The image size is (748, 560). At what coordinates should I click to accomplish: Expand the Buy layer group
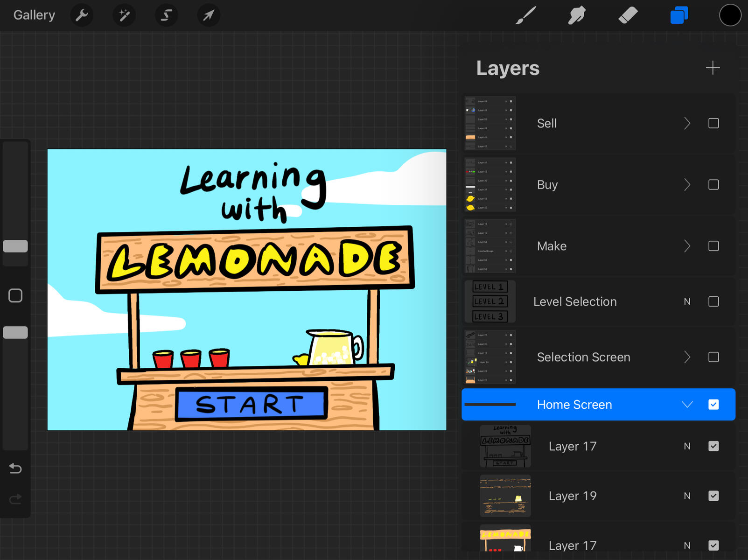pos(687,184)
